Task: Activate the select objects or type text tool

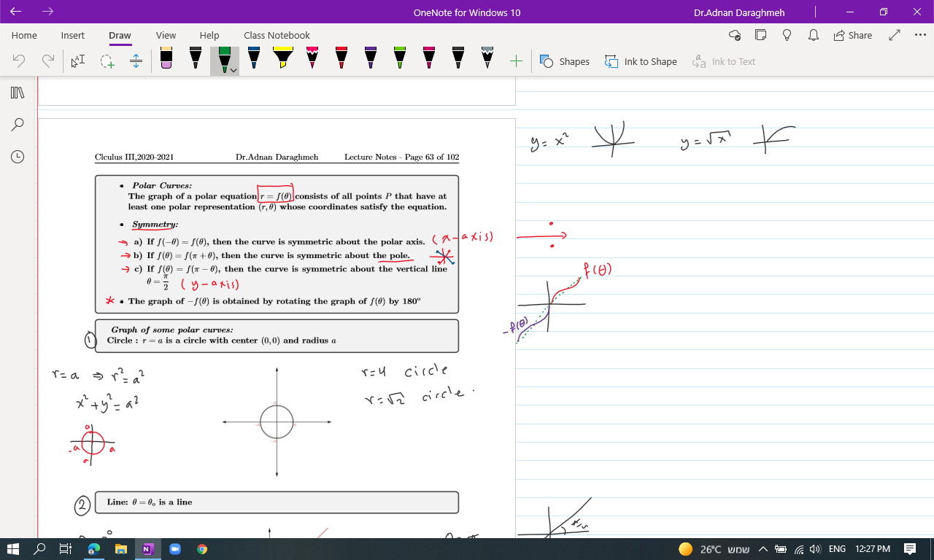Action: pos(78,61)
